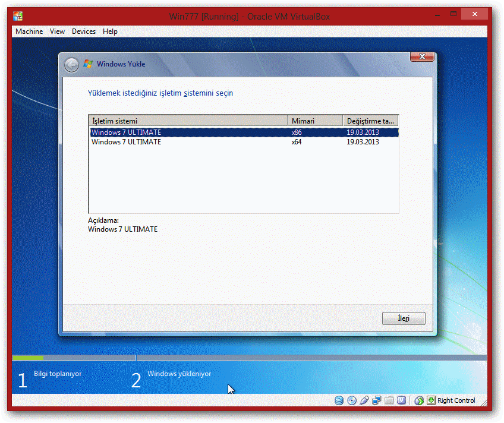
Task: Click the network adapter status icon
Action: (376, 400)
